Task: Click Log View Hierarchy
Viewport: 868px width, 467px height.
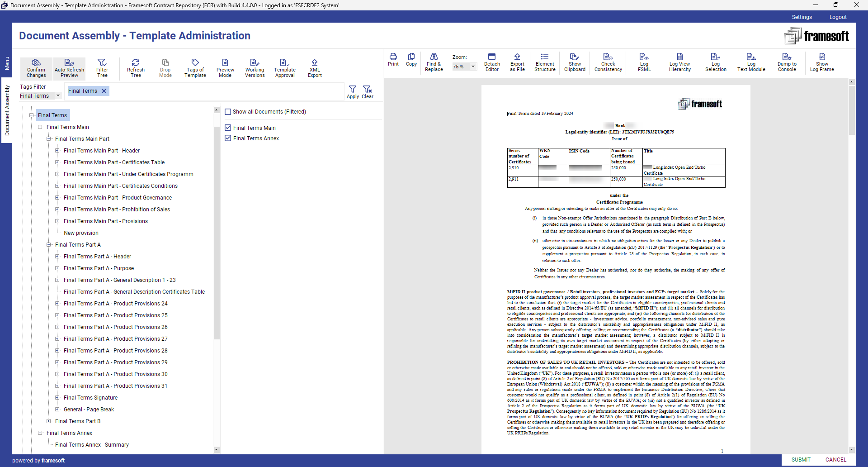Action: [680, 62]
